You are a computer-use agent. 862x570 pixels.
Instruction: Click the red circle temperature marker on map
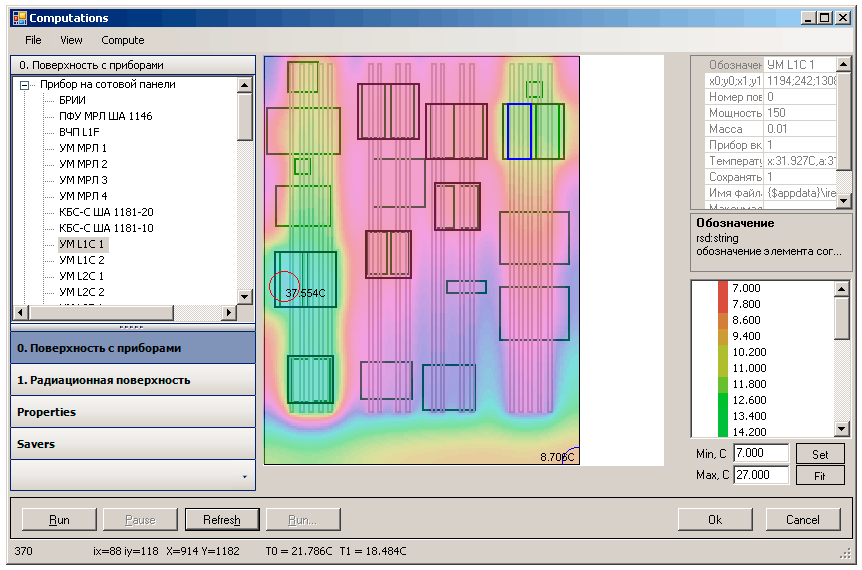284,287
